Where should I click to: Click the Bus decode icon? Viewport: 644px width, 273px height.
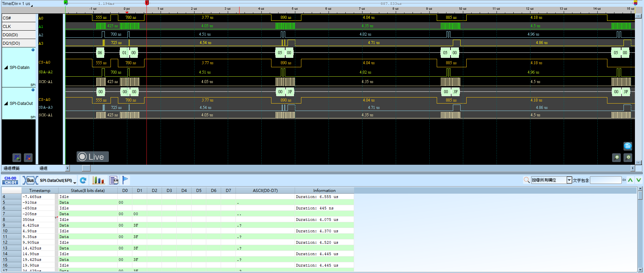30,181
